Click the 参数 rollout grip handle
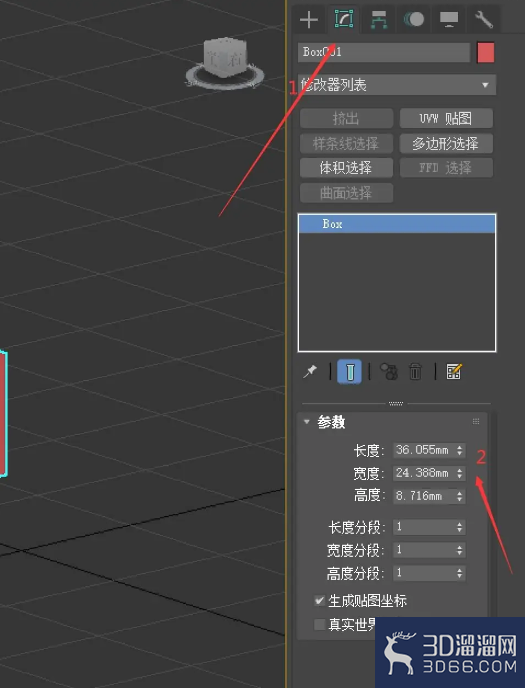 point(476,422)
